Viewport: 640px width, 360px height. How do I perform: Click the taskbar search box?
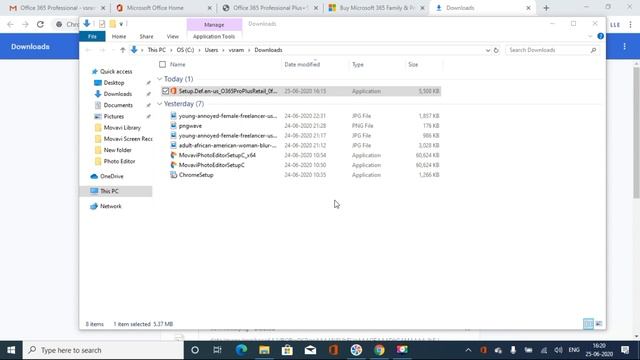tap(103, 350)
